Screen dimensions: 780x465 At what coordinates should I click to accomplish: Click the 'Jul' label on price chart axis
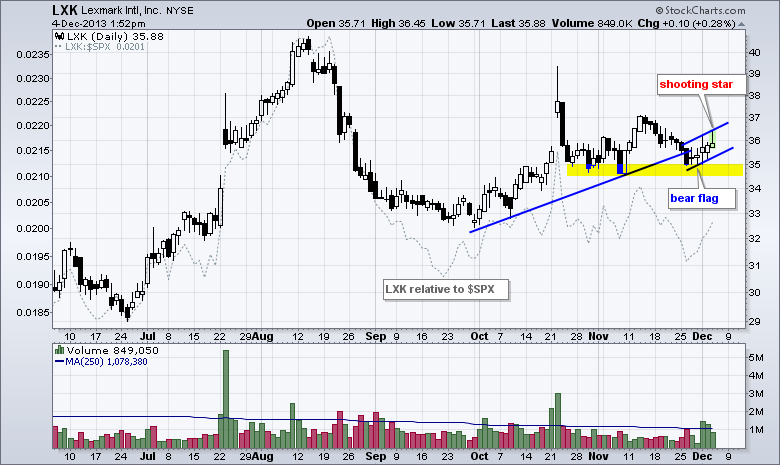coord(148,336)
